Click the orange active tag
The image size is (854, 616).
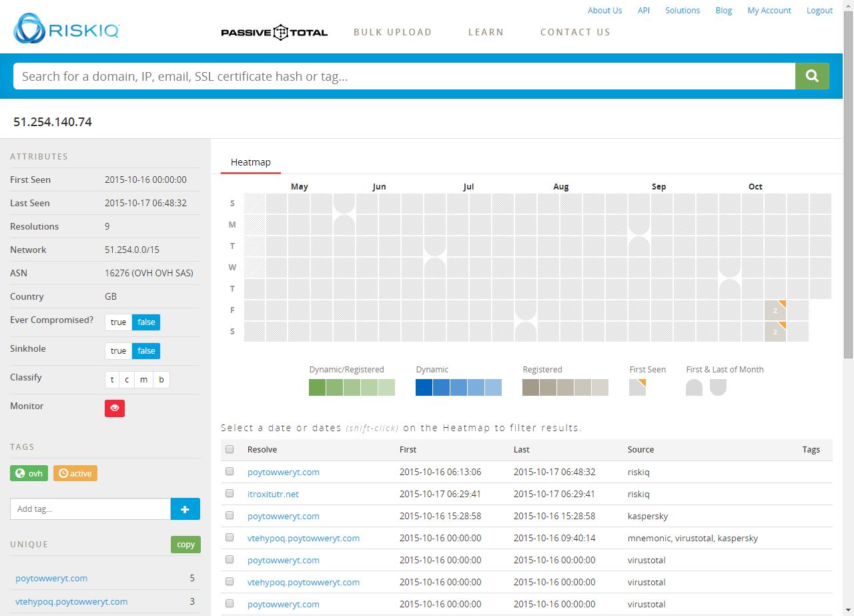pos(75,473)
